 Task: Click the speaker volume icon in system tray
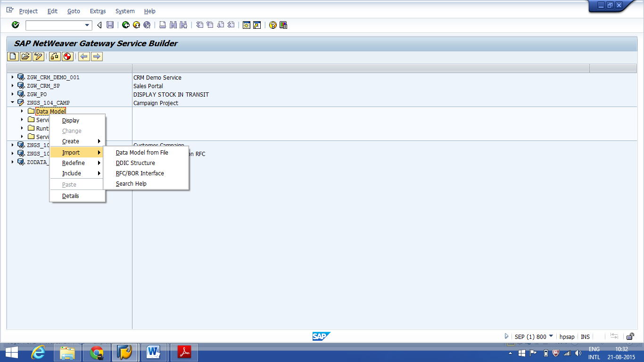tap(578, 353)
